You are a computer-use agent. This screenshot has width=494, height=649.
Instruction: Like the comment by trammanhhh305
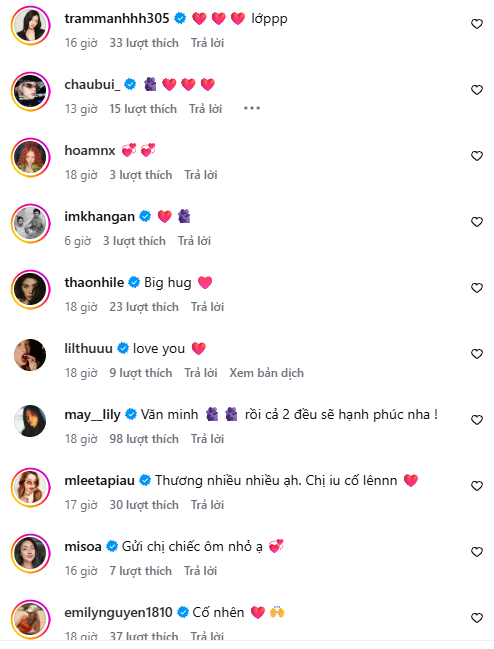click(x=477, y=24)
